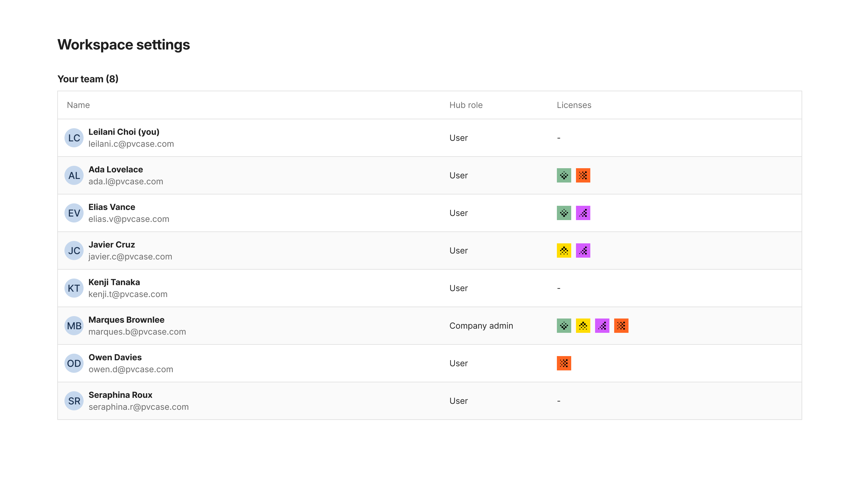Viewport: 858px width, 504px height.
Task: Click Elias Vance's green license badge
Action: 563,213
